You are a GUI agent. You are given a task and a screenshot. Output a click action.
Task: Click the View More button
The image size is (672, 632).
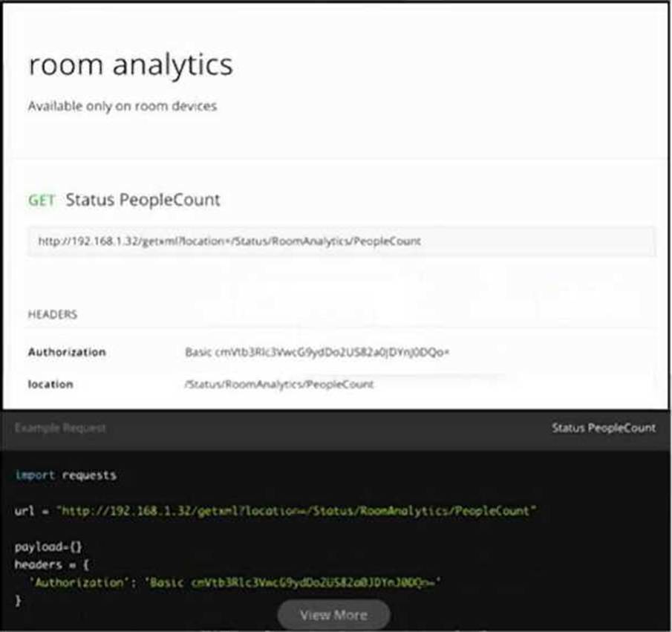coord(333,615)
